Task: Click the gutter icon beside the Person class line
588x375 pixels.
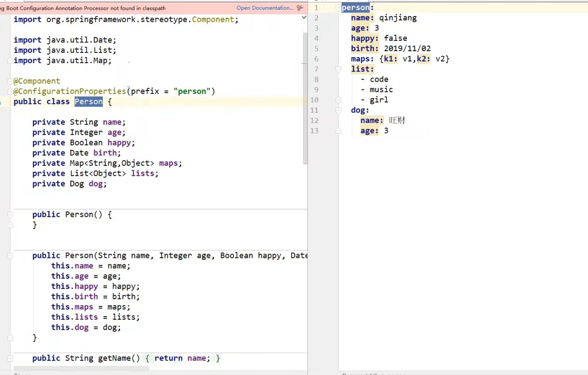Action: (x=1, y=102)
